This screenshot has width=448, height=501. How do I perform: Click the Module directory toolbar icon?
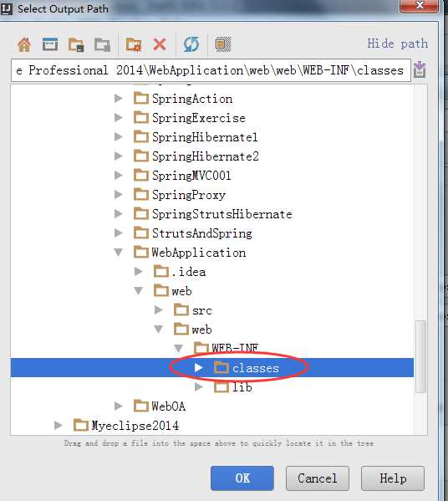point(102,44)
